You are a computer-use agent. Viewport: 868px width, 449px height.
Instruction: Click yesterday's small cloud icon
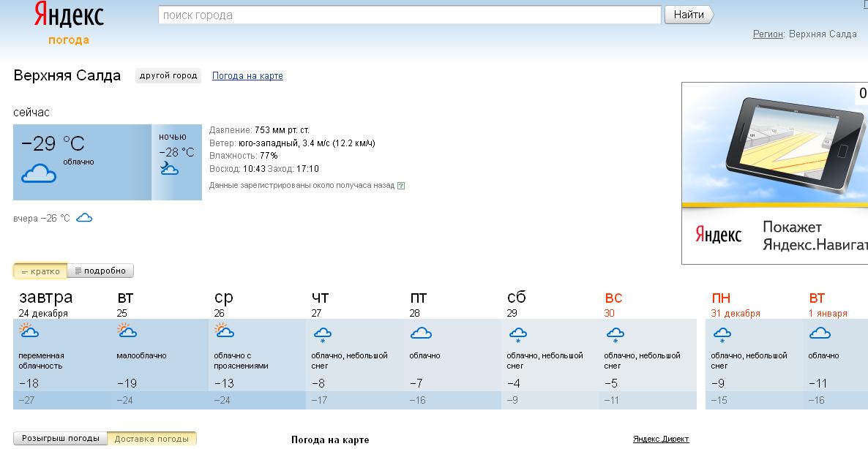tap(84, 218)
